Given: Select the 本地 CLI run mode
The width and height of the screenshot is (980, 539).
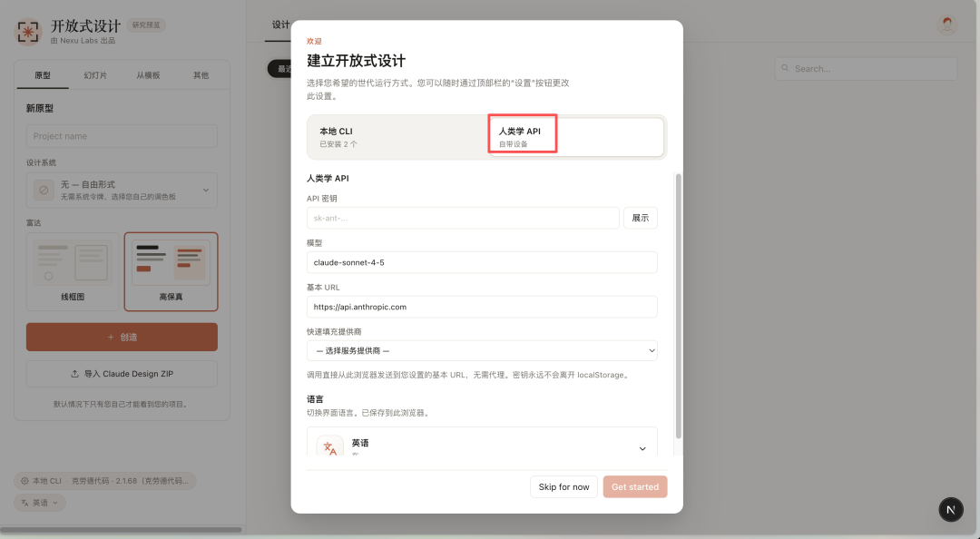Looking at the screenshot, I should click(x=398, y=137).
